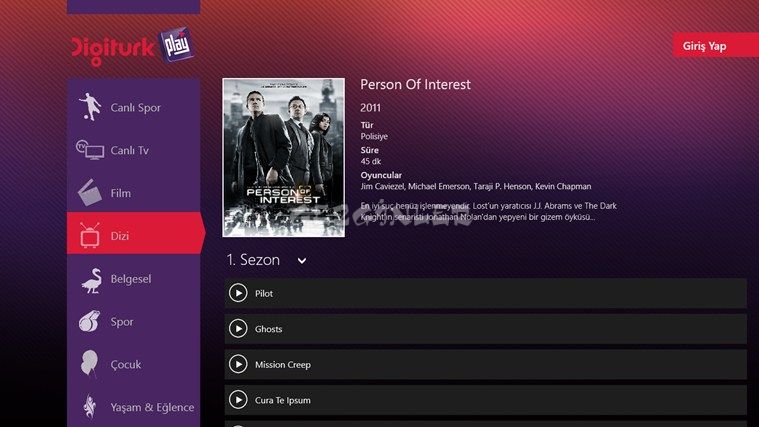Select the Spor boxing glove icon

click(90, 321)
